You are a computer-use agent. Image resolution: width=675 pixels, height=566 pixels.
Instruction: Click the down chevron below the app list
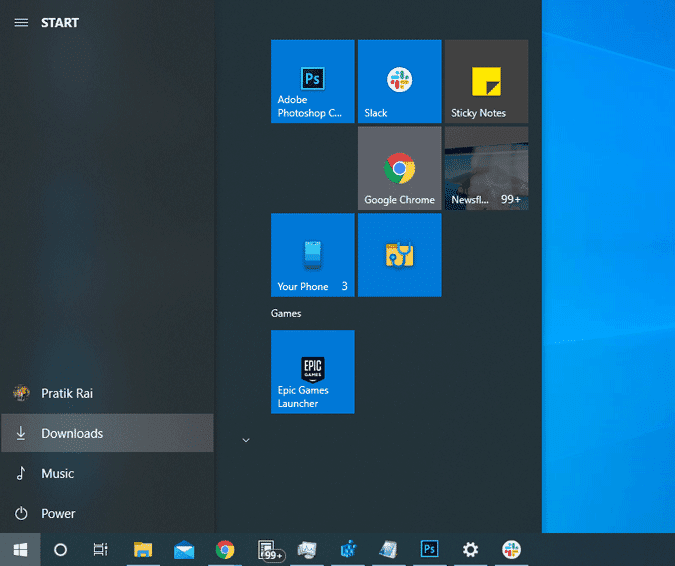pos(246,440)
